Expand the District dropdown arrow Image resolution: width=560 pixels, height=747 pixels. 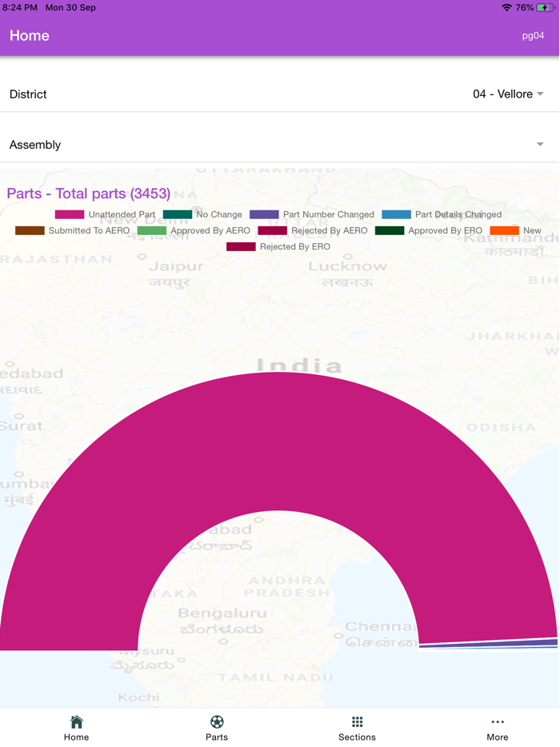(541, 94)
